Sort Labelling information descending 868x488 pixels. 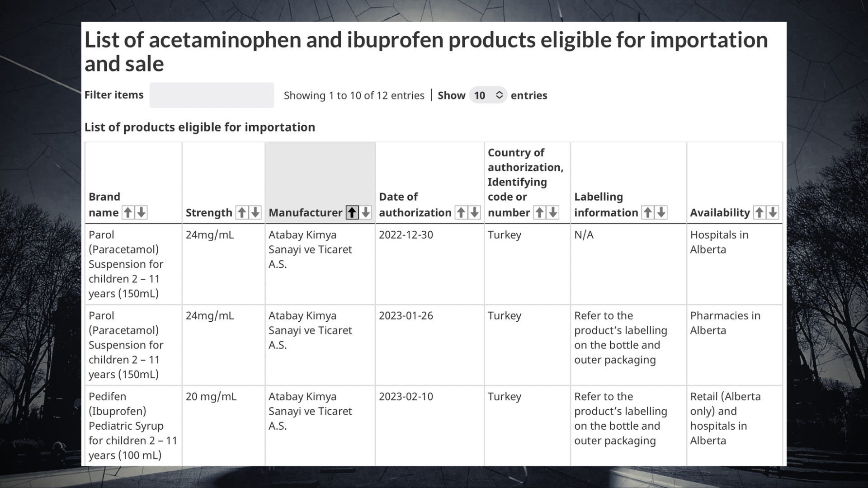pyautogui.click(x=661, y=212)
